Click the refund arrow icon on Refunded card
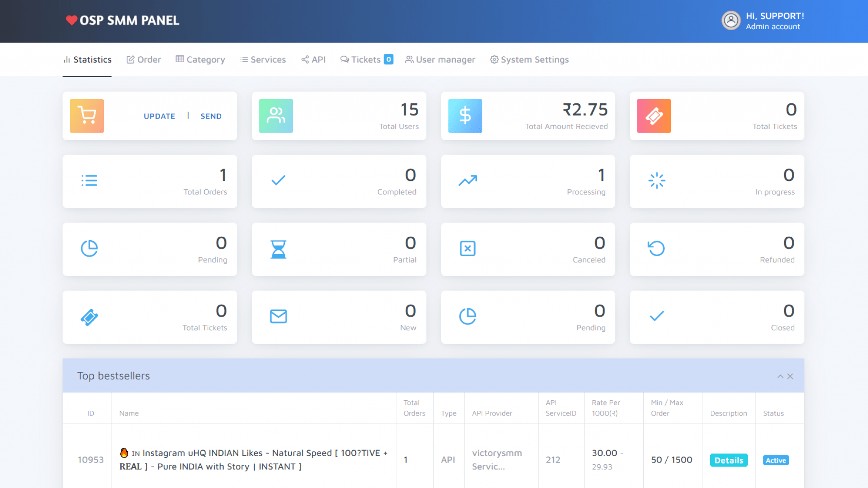 pyautogui.click(x=656, y=249)
